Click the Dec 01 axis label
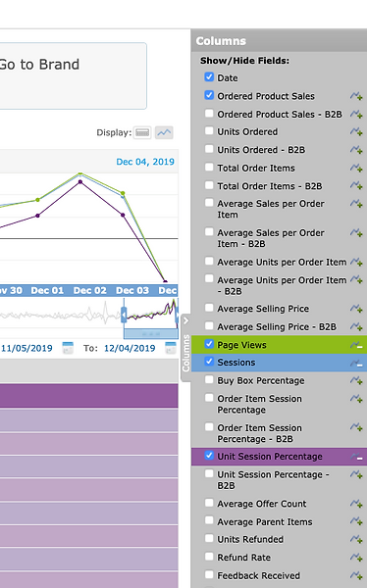 47,291
